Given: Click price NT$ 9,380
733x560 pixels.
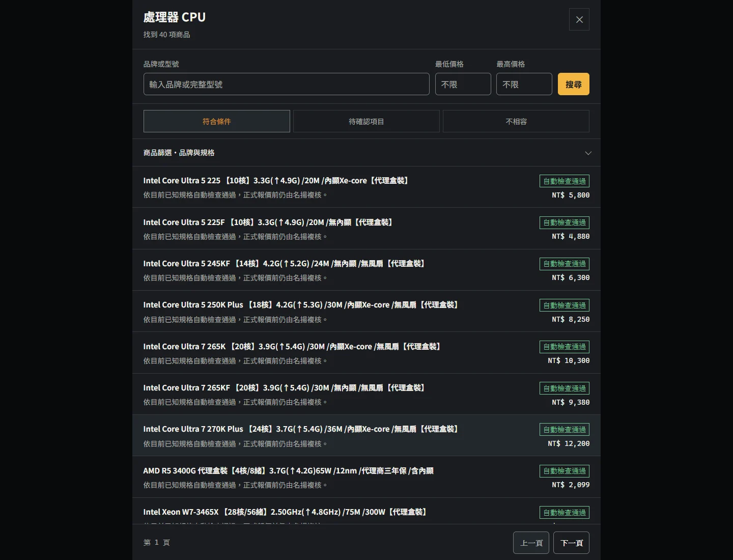Looking at the screenshot, I should [571, 402].
